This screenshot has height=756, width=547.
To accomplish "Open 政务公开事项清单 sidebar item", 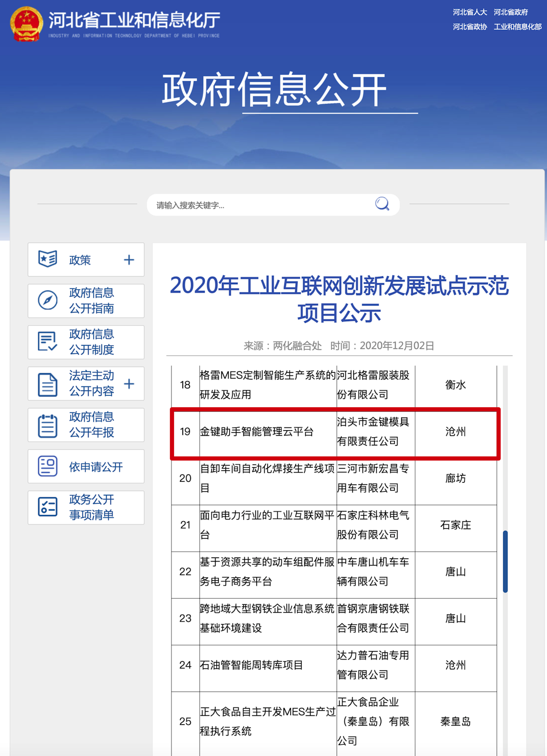I will pyautogui.click(x=86, y=507).
